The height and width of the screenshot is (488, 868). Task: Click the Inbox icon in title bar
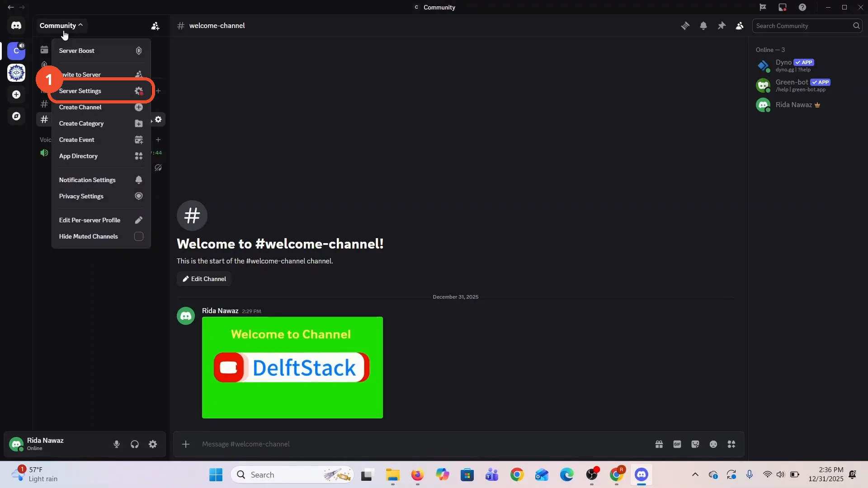783,7
